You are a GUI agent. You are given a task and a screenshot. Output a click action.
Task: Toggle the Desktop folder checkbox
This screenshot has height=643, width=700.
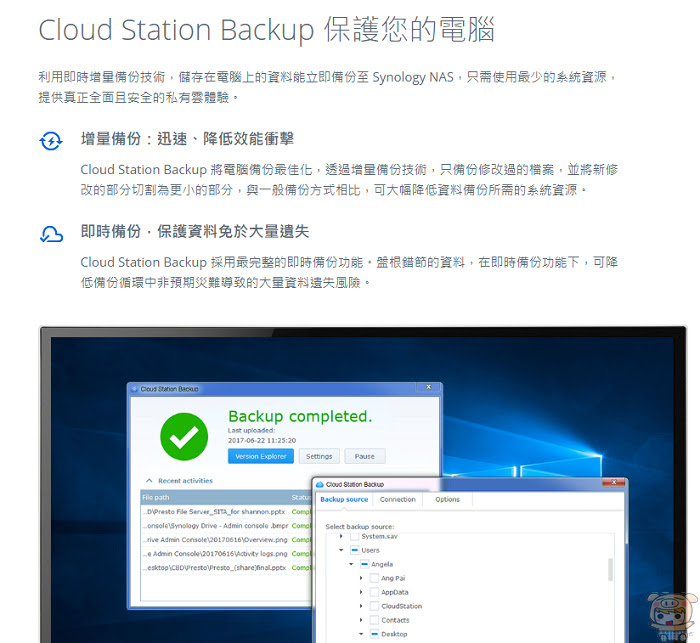coord(374,634)
